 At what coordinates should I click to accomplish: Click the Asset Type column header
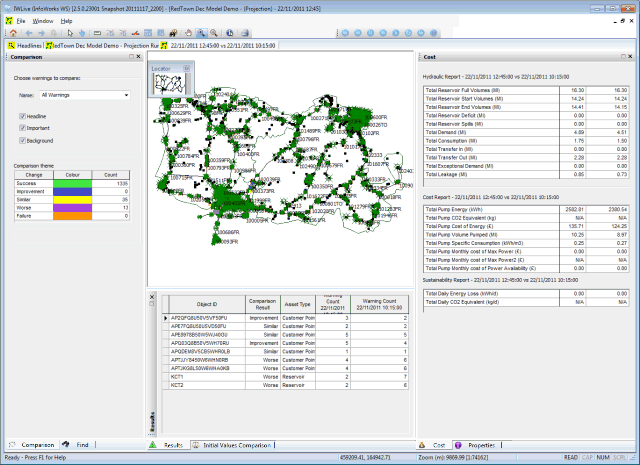click(298, 303)
